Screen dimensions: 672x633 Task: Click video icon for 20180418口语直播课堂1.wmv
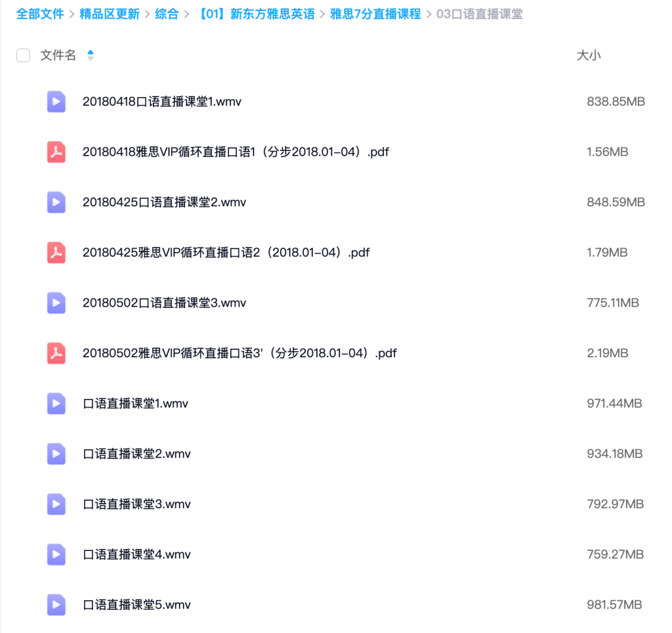(56, 102)
